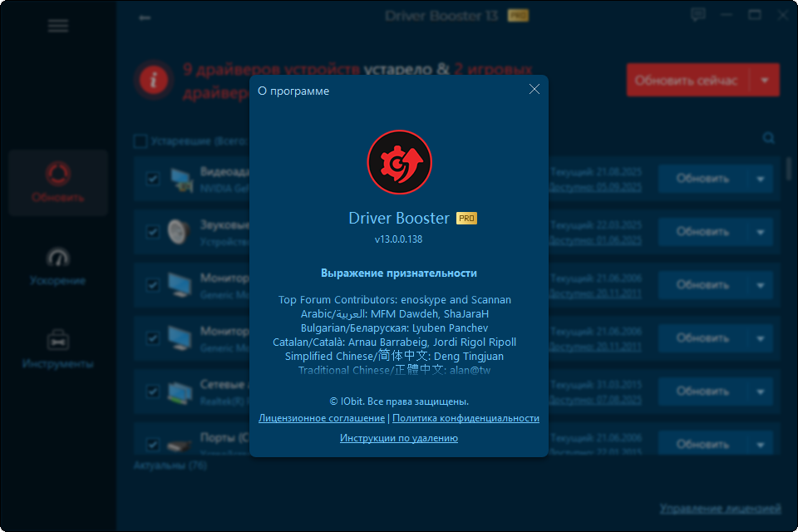The height and width of the screenshot is (532, 798).
Task: Open the feedback chat icon in title bar
Action: [x=698, y=15]
